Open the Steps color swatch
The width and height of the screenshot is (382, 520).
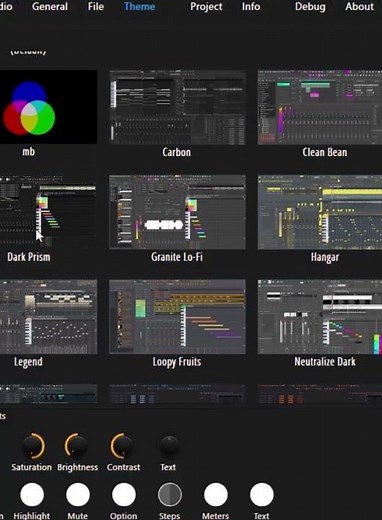(170, 494)
